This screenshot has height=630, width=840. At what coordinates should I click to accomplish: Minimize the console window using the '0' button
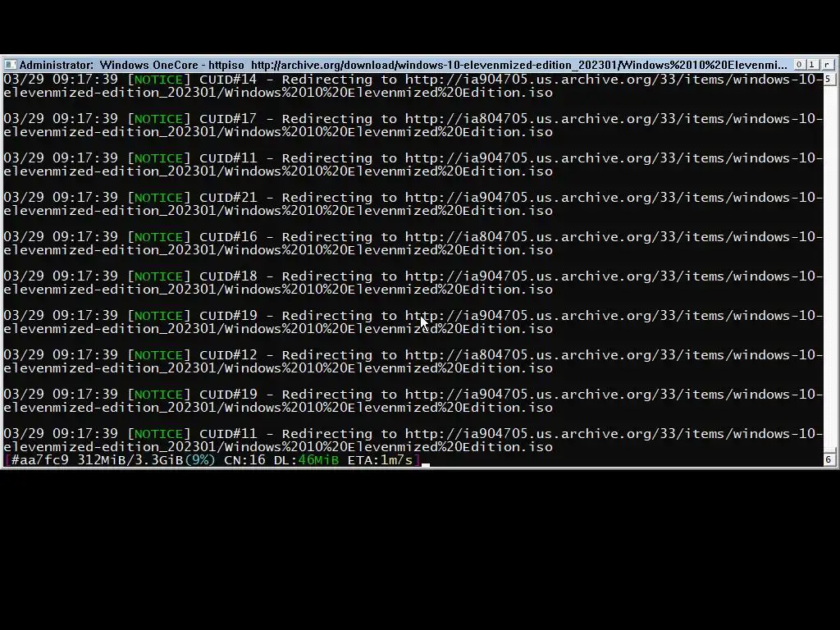799,65
